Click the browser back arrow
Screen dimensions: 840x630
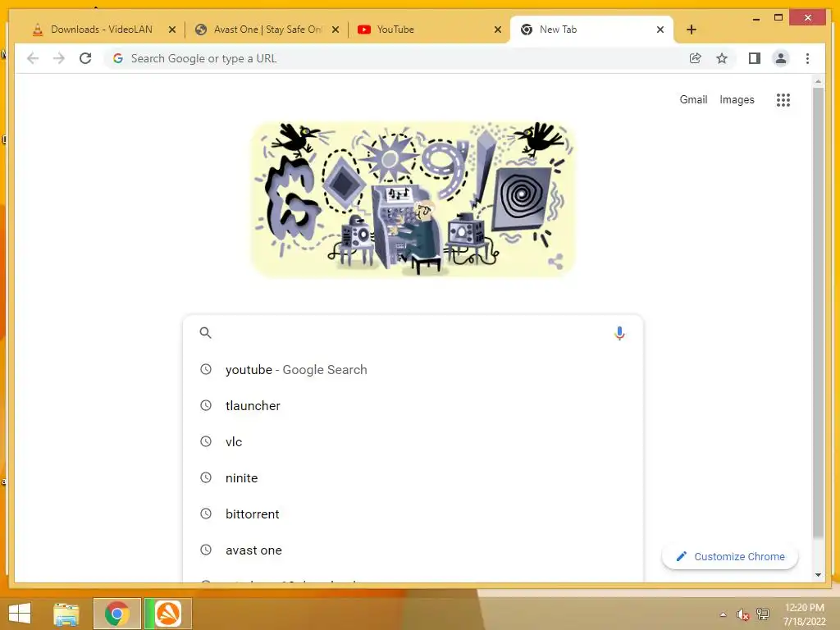click(x=33, y=58)
